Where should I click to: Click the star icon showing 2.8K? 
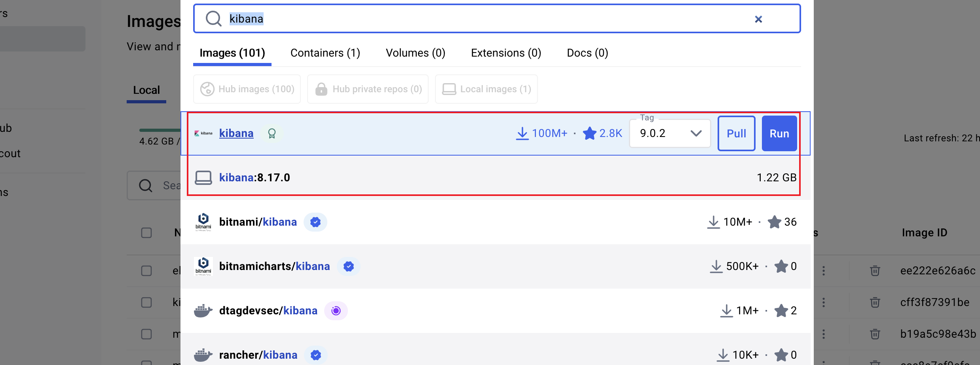click(x=589, y=133)
